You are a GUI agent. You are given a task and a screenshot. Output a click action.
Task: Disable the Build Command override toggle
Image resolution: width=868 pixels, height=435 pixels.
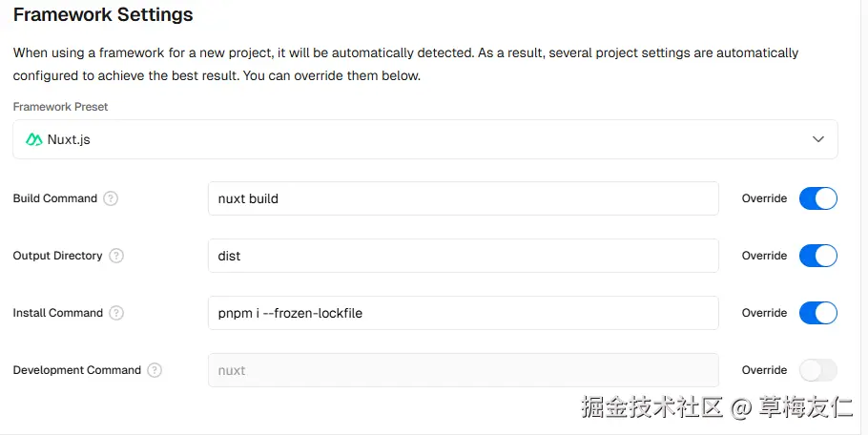coord(817,198)
